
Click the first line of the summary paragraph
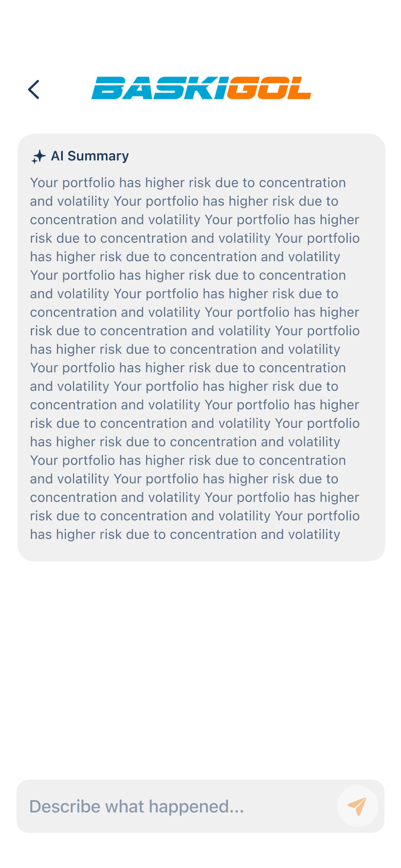[x=188, y=183]
